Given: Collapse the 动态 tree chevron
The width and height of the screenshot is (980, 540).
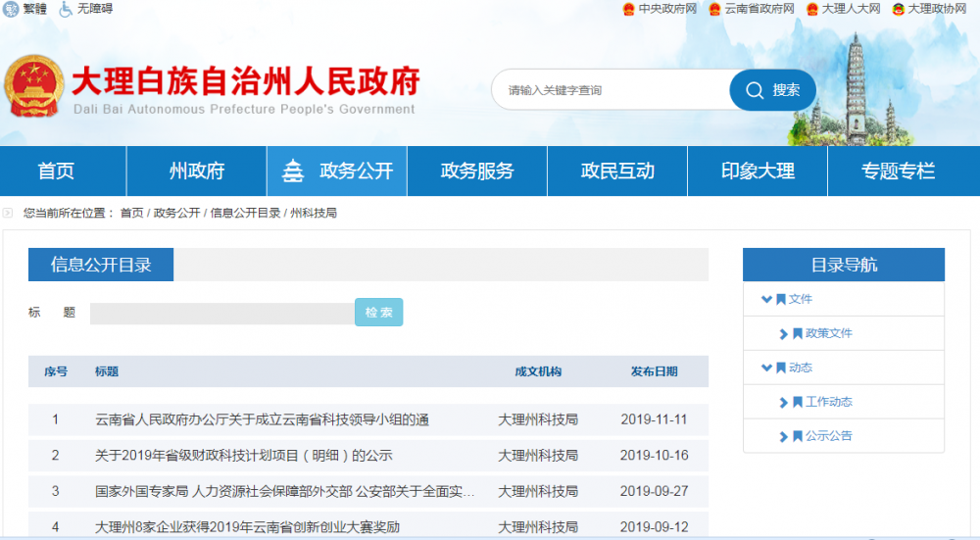Looking at the screenshot, I should click(x=766, y=368).
